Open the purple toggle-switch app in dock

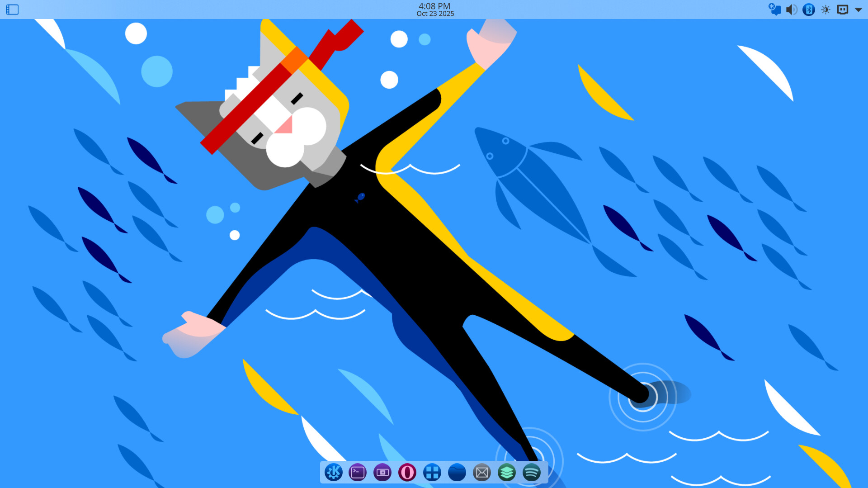382,473
